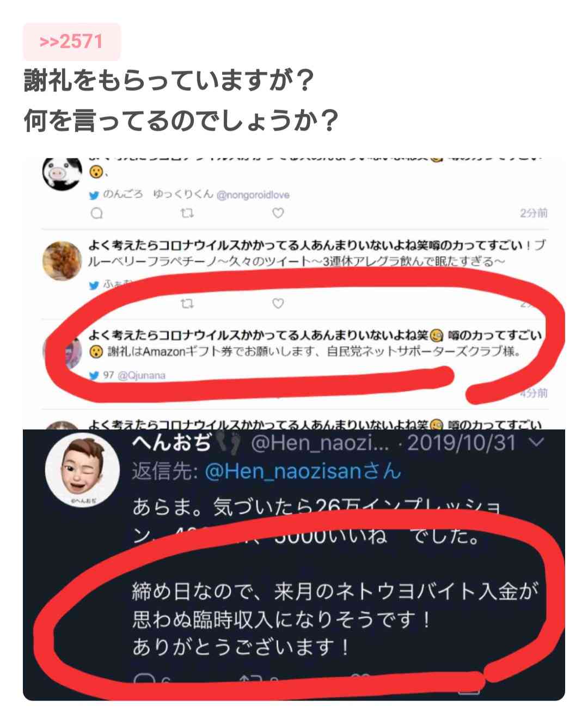The height and width of the screenshot is (723, 588).
Task: Like the nongoroidlove tweet with heart icon
Action: 278,213
